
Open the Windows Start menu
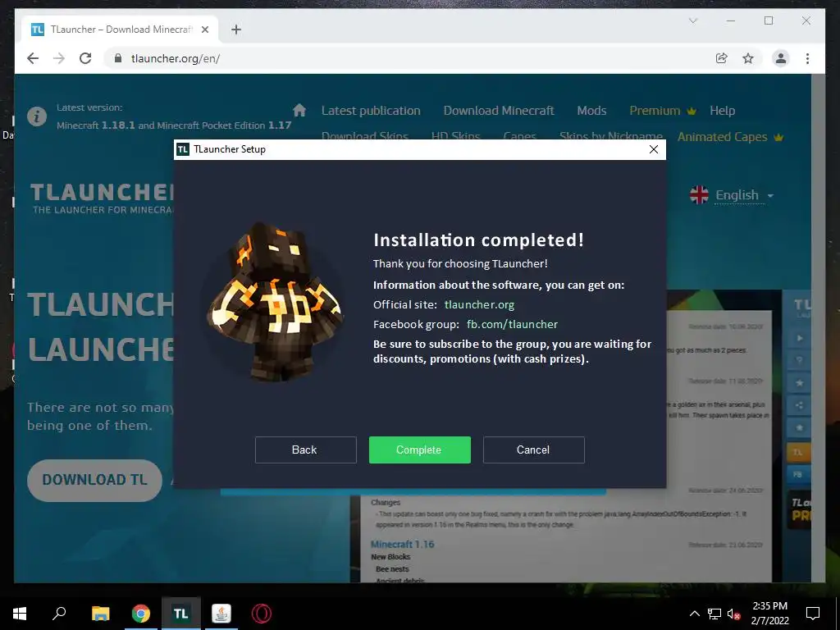click(x=20, y=614)
